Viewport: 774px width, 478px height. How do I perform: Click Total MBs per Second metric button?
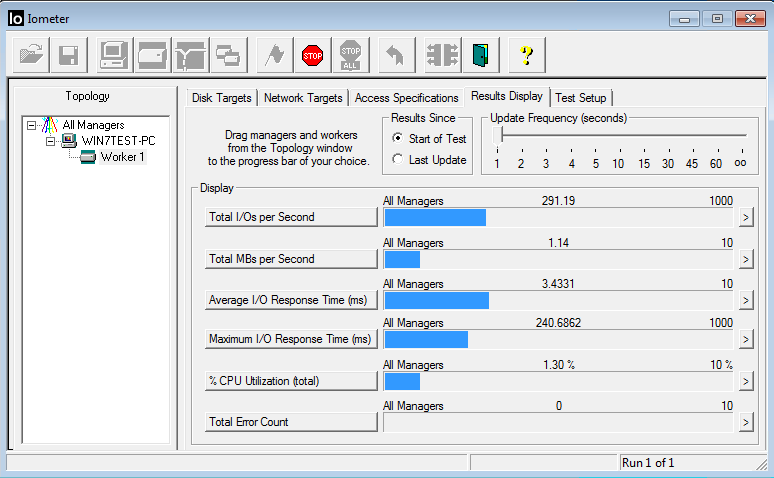click(x=291, y=259)
